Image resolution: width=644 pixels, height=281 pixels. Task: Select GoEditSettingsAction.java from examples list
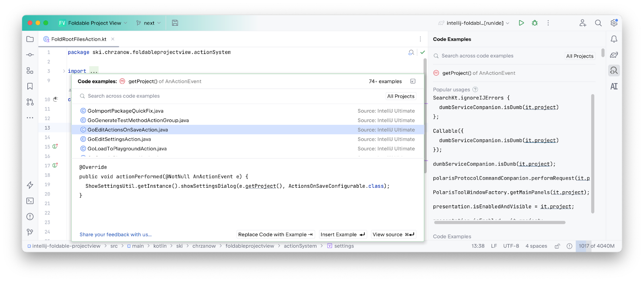coord(119,139)
